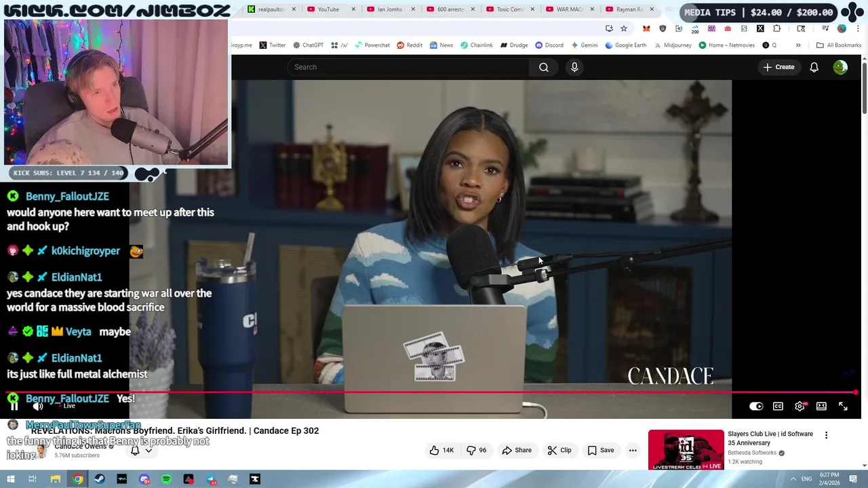868x488 pixels.
Task: Focus the YouTube Search field
Action: [409, 67]
